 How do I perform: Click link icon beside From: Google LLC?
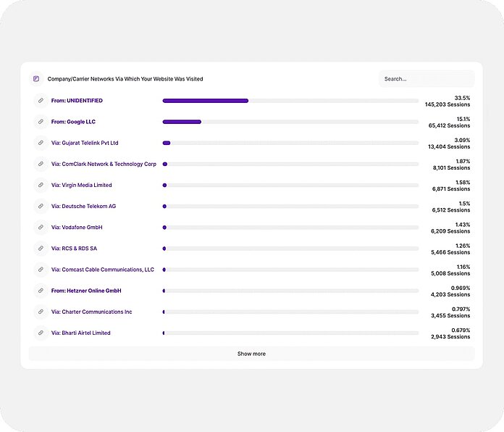(41, 122)
